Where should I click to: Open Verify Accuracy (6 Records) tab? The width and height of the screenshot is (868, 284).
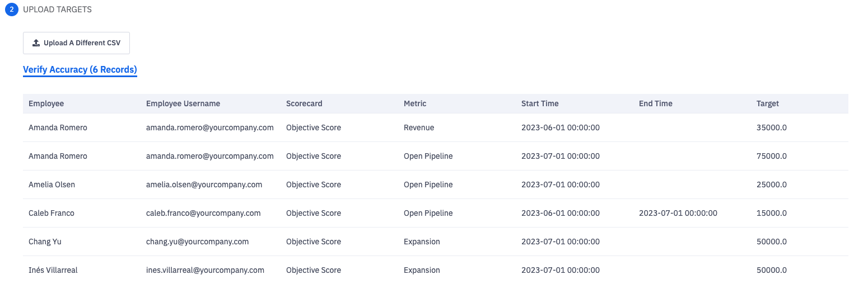click(80, 70)
